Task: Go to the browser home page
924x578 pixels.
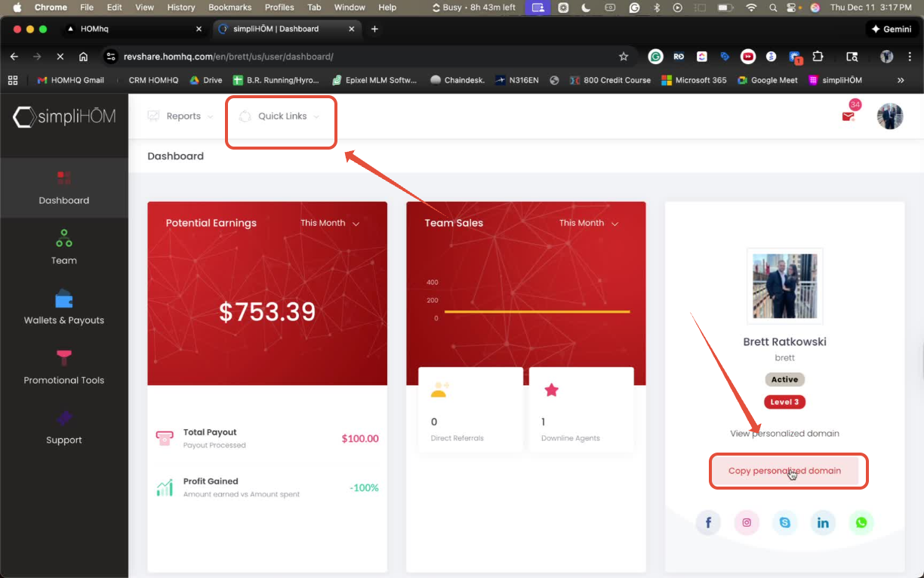Action: [83, 57]
